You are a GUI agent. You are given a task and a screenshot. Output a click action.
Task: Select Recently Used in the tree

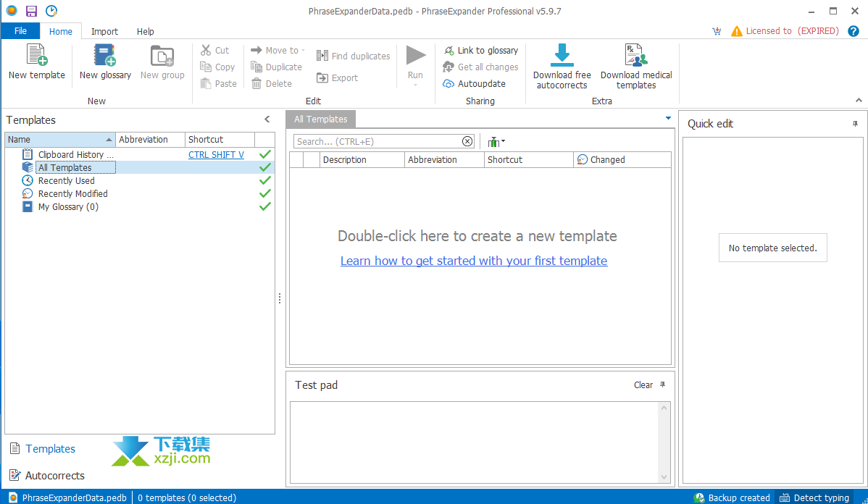click(67, 180)
